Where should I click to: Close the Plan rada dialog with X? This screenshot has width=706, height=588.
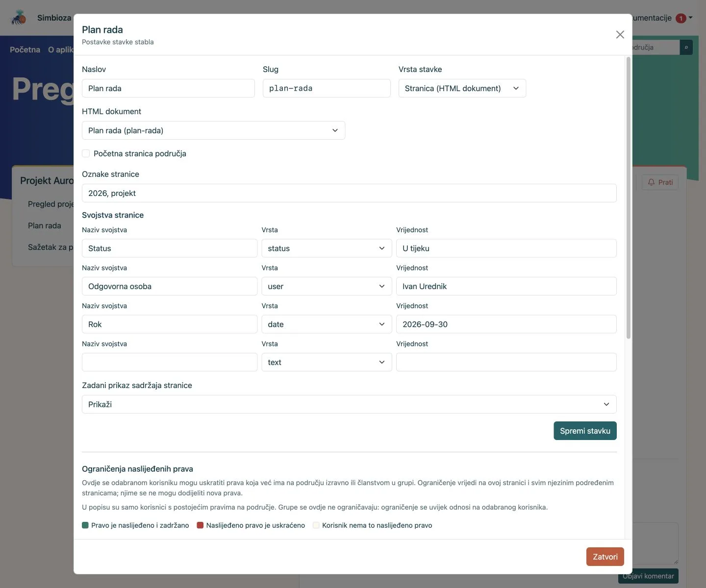(x=620, y=34)
